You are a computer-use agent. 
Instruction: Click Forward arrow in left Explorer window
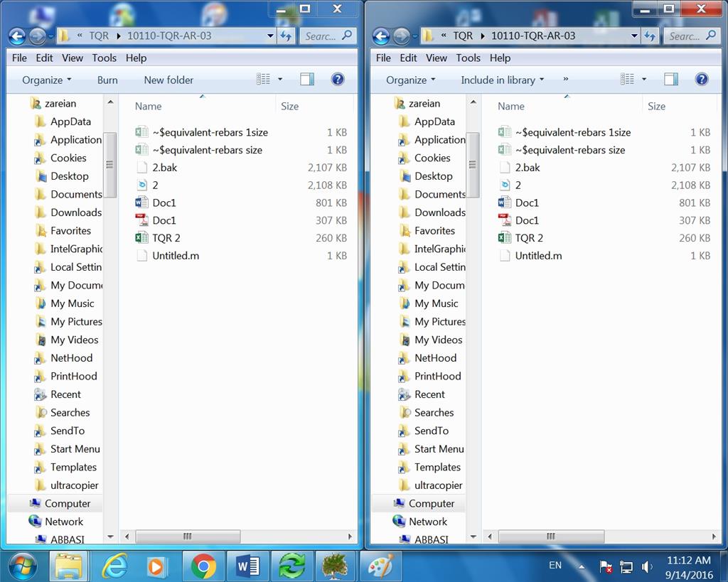tap(37, 36)
